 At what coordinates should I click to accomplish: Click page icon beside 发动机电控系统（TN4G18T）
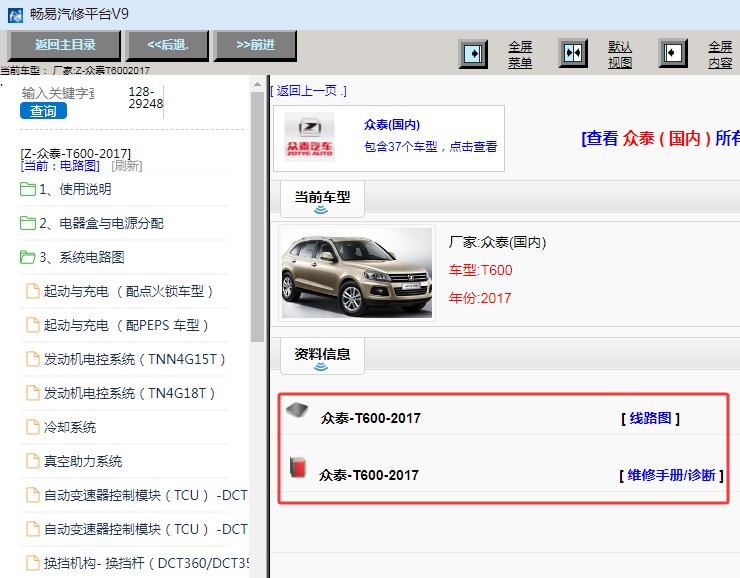[x=33, y=393]
